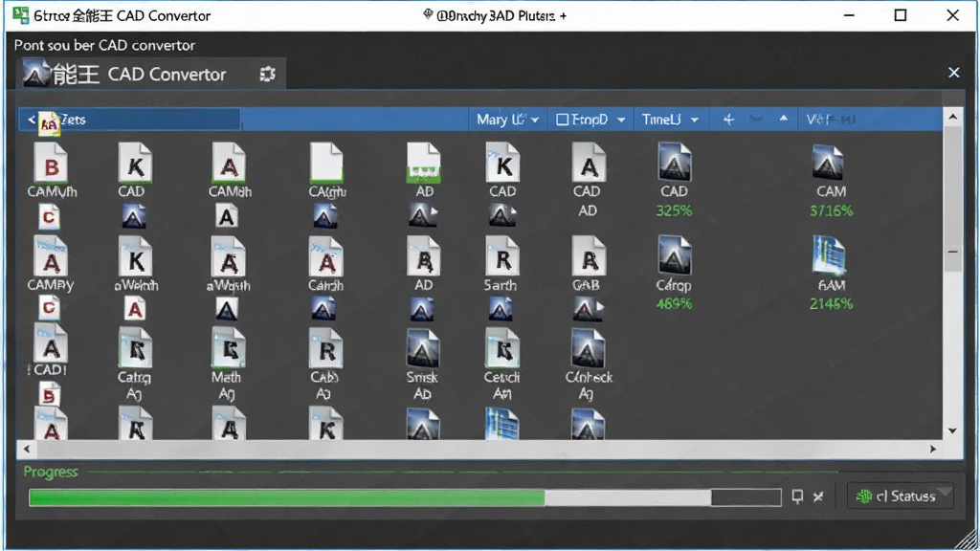Click the settings gear beside CAD Convertor title
Screen dimensions: 980x551
point(268,75)
